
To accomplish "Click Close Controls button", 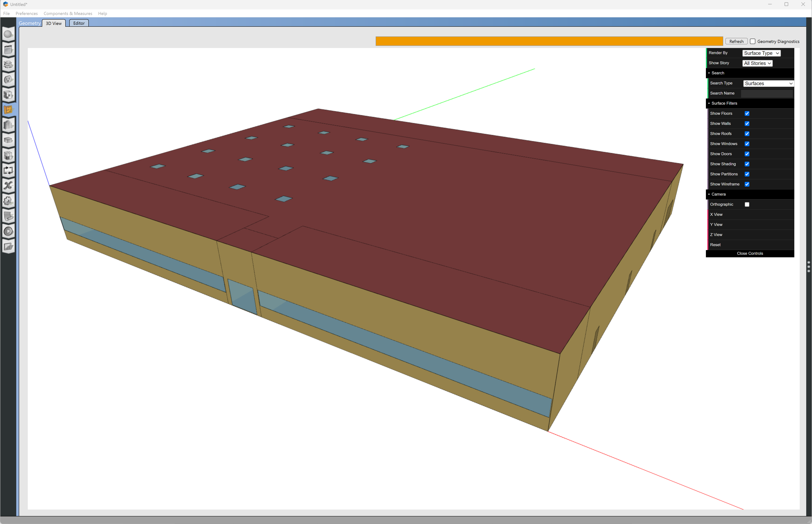I will (x=750, y=254).
